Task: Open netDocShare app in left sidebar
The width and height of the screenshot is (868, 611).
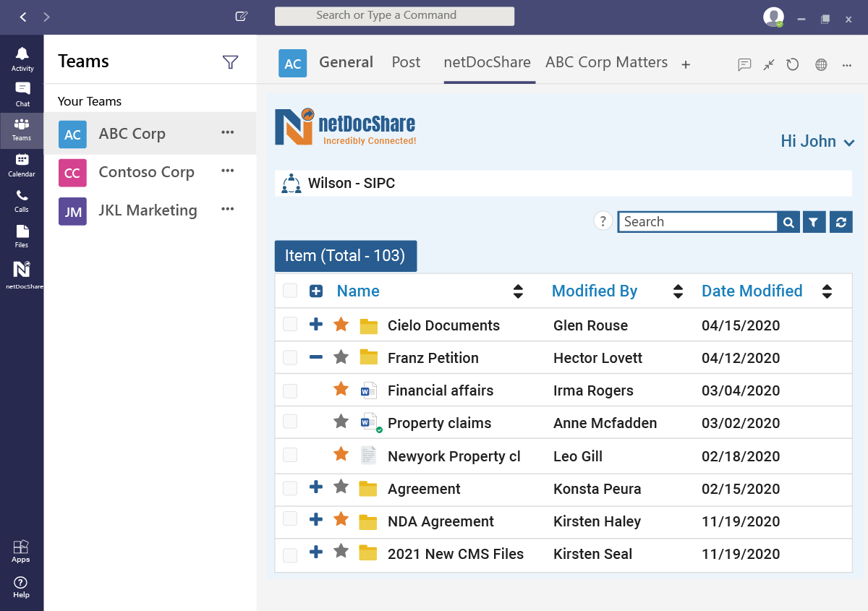Action: point(22,275)
